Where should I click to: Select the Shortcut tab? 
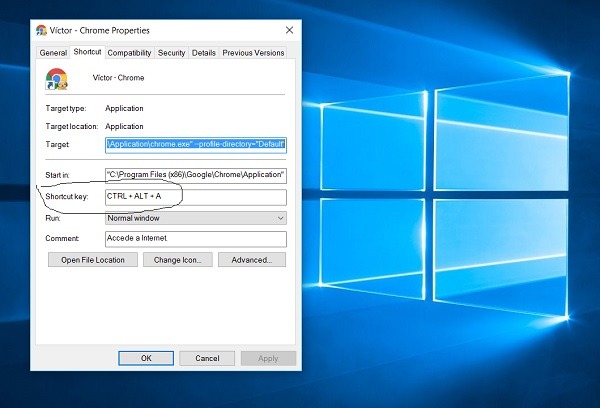pos(87,52)
